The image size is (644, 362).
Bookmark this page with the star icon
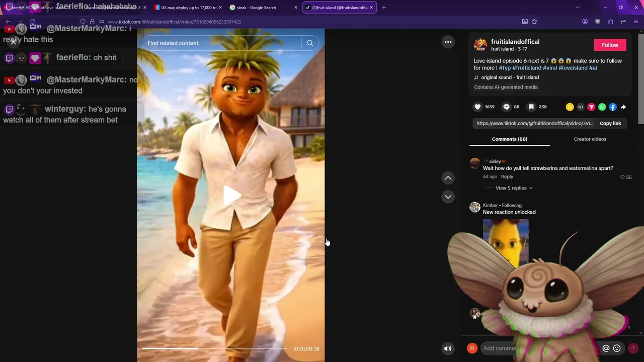point(534,22)
